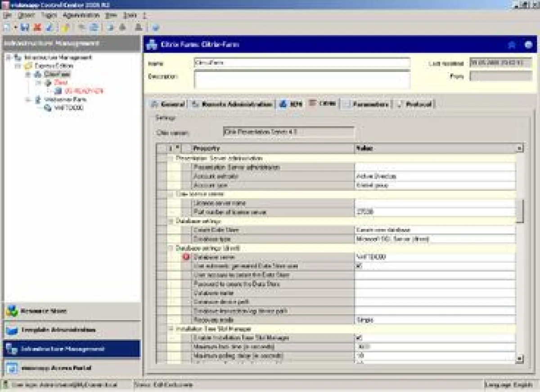The image size is (540, 392).
Task: Disable the Enable Installation Time Slot Manager checkbox
Action: [358, 337]
